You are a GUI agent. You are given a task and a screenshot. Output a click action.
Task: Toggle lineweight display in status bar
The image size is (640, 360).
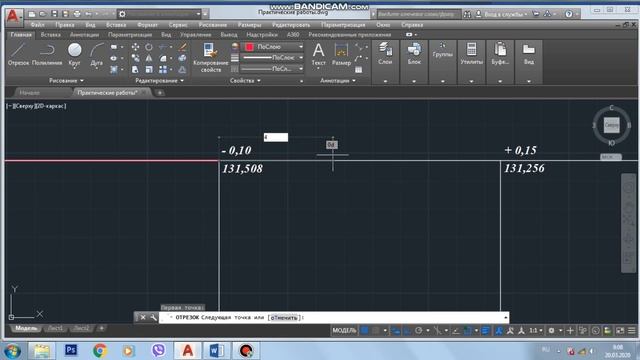coord(485,330)
